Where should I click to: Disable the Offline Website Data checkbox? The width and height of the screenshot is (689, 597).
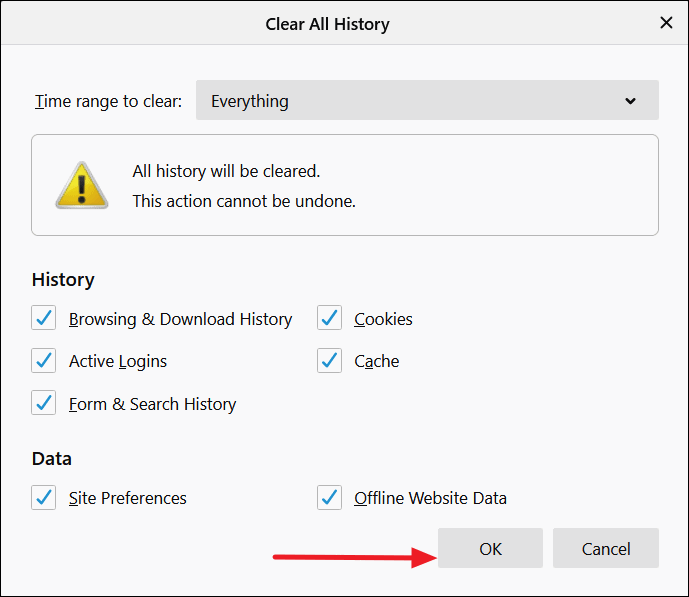[329, 497]
